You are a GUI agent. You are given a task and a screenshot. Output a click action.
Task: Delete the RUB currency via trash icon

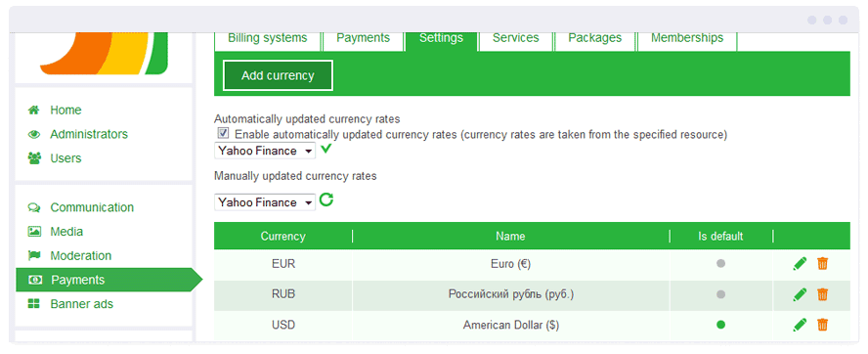pyautogui.click(x=823, y=294)
